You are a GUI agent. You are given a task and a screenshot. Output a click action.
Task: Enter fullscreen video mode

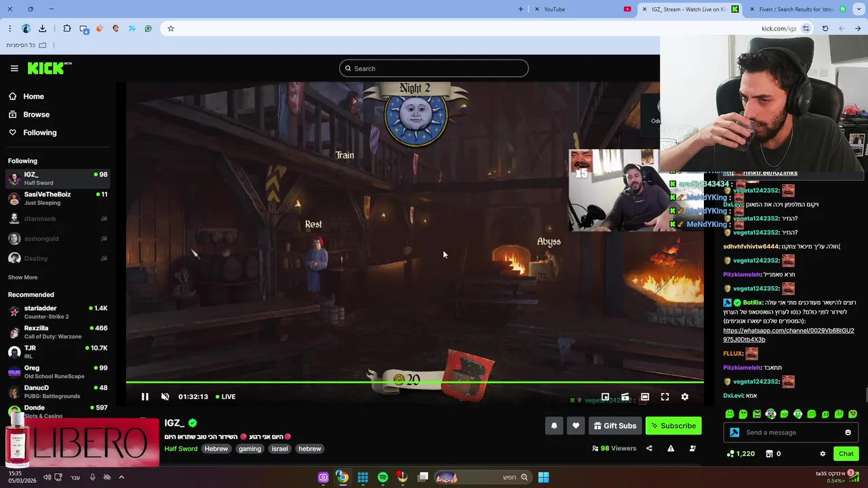coord(665,396)
